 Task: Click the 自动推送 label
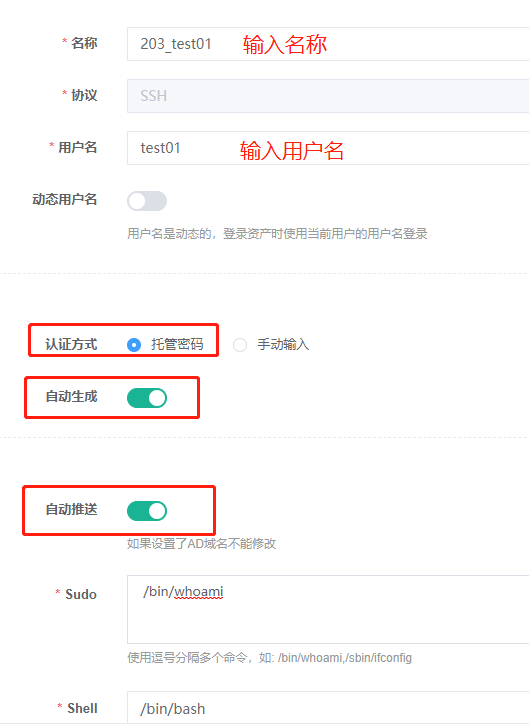coord(71,510)
